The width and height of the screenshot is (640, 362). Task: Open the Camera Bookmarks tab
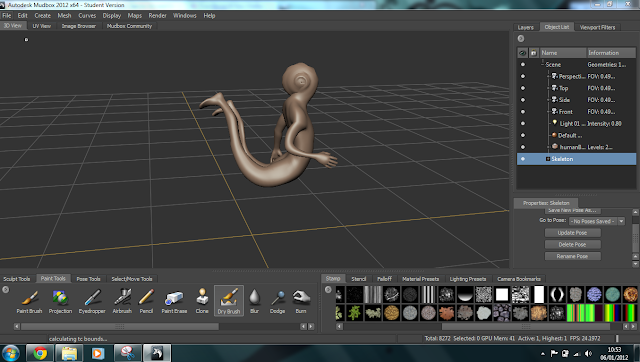(x=519, y=279)
